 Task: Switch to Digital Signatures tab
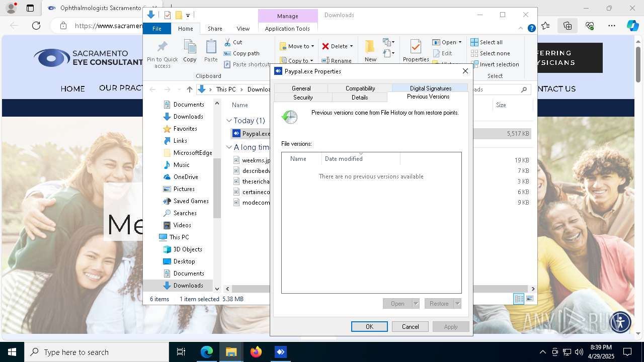pos(431,88)
